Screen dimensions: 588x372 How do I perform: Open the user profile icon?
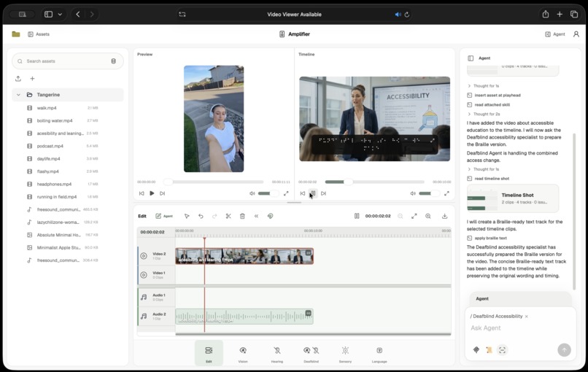coord(576,34)
